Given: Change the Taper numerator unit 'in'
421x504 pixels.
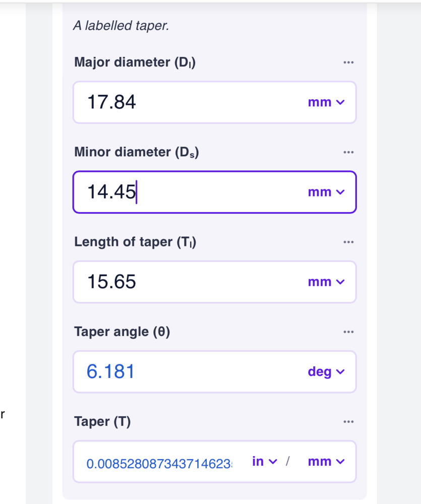Looking at the screenshot, I should 264,462.
